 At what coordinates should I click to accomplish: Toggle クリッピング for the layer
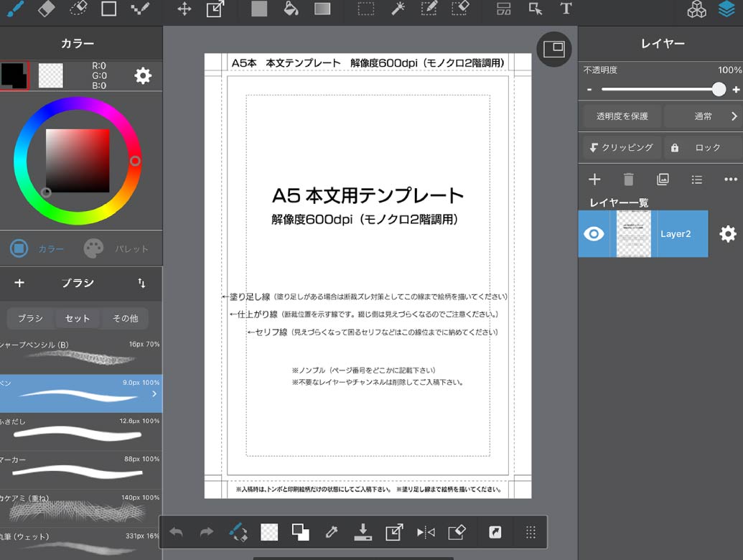click(620, 147)
